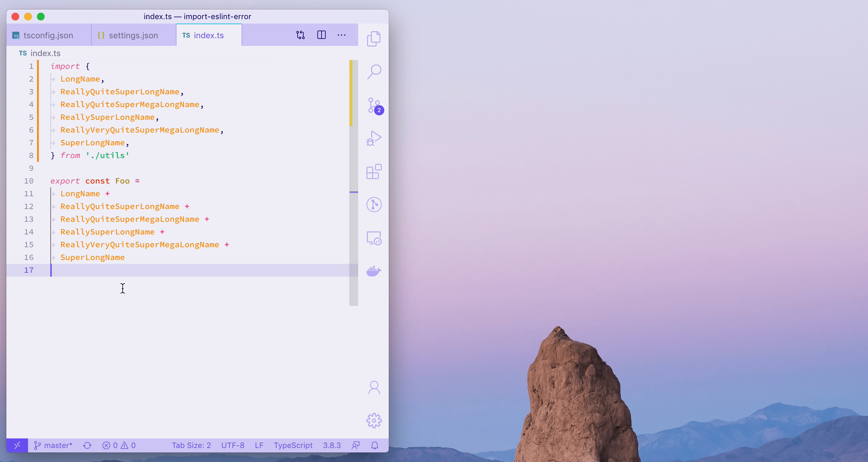
Task: Change indentation via Tab Size: 2
Action: click(x=191, y=445)
